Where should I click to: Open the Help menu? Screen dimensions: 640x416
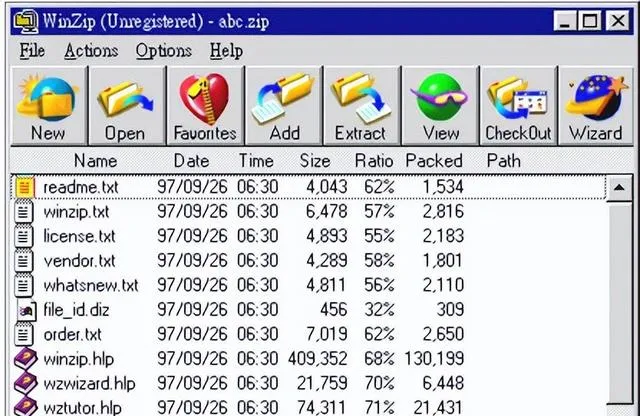226,51
